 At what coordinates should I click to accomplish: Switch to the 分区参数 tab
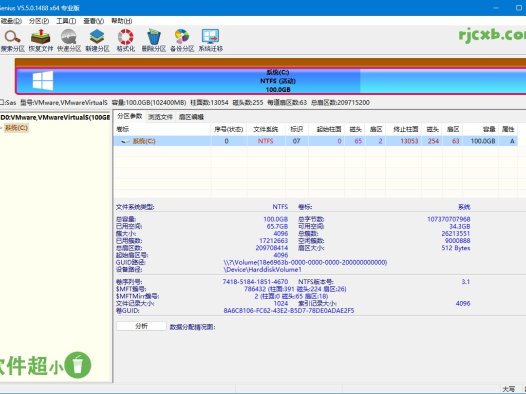click(129, 116)
